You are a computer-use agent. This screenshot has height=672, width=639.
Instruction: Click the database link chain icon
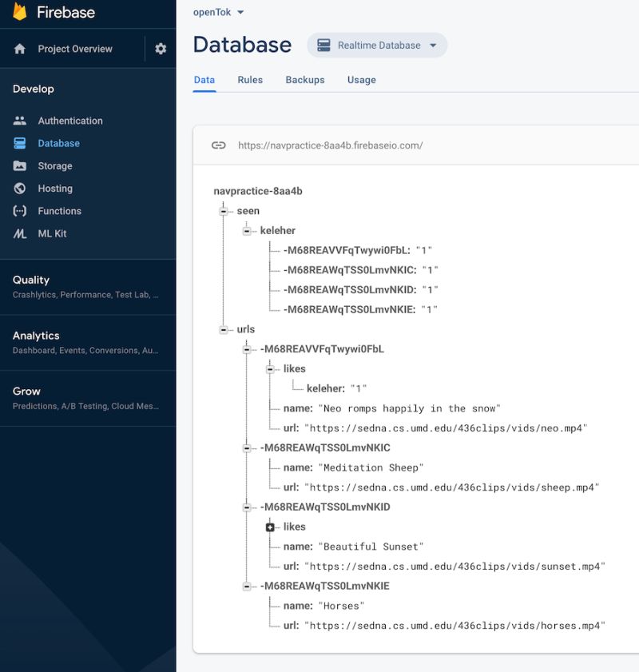[x=218, y=145]
